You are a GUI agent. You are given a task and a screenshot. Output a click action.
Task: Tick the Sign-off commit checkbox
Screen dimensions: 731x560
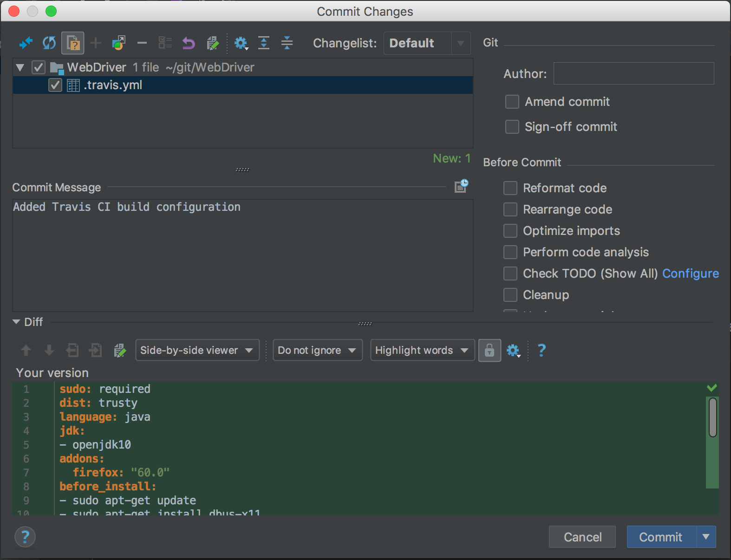[x=512, y=127]
